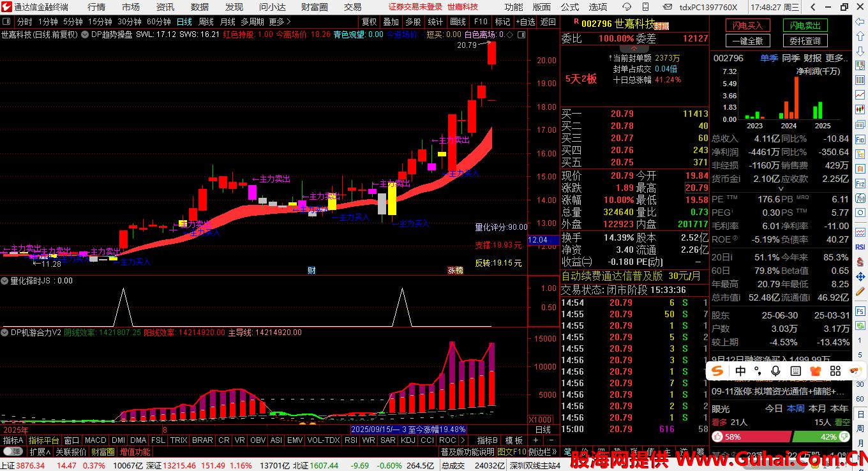
Task: Open the 交易 menu
Action: [352, 7]
